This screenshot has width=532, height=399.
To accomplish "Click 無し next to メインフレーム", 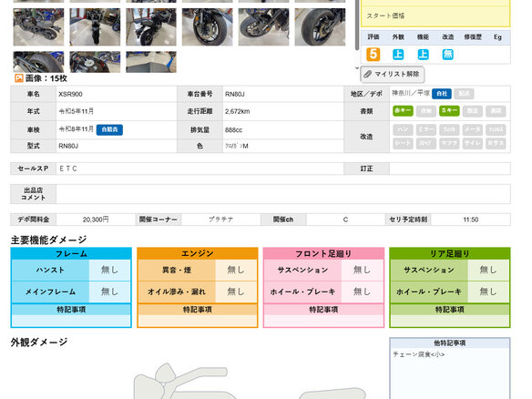I will [109, 292].
